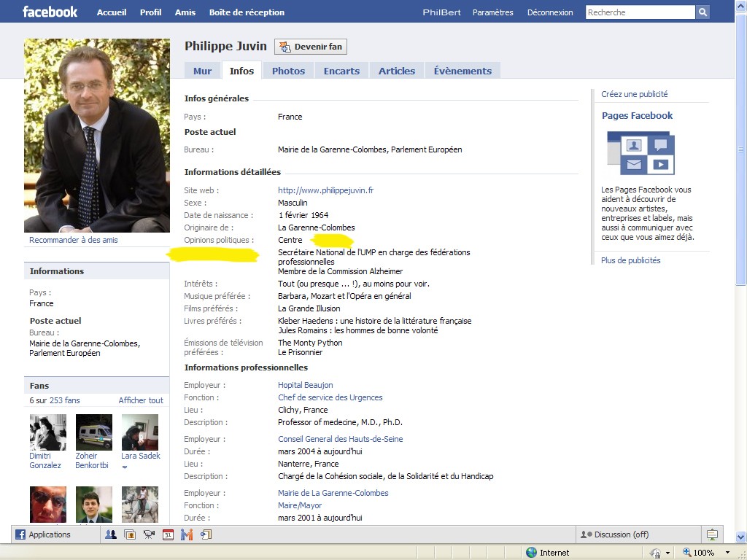Click the notes icon in bottom bar
The width and height of the screenshot is (747, 560).
[x=206, y=534]
